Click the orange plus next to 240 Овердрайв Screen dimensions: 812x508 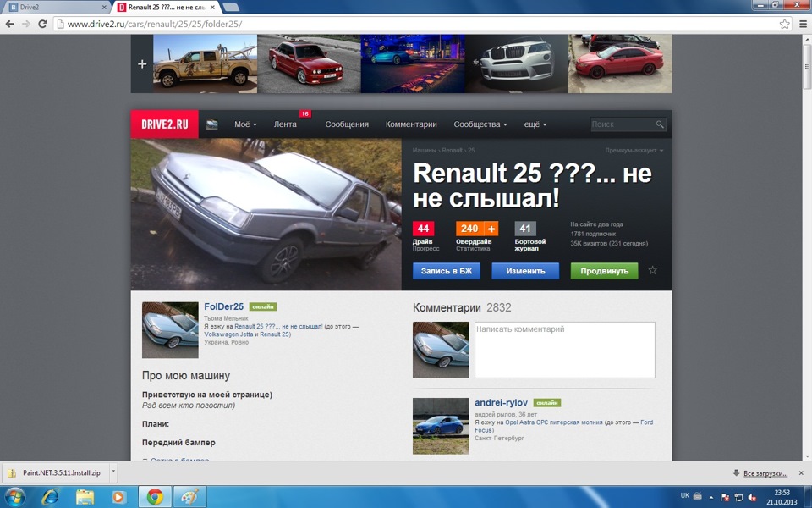coord(491,229)
